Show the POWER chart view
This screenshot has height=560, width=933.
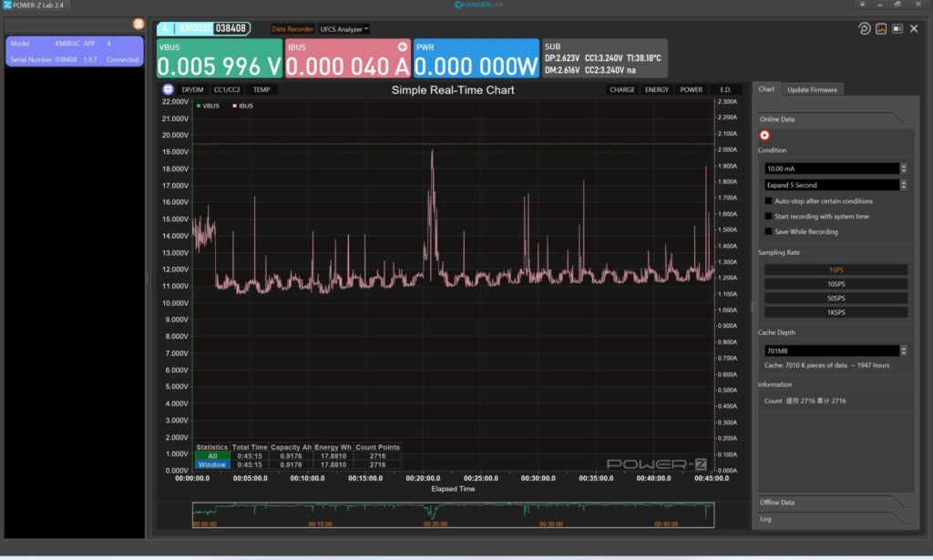coord(691,90)
